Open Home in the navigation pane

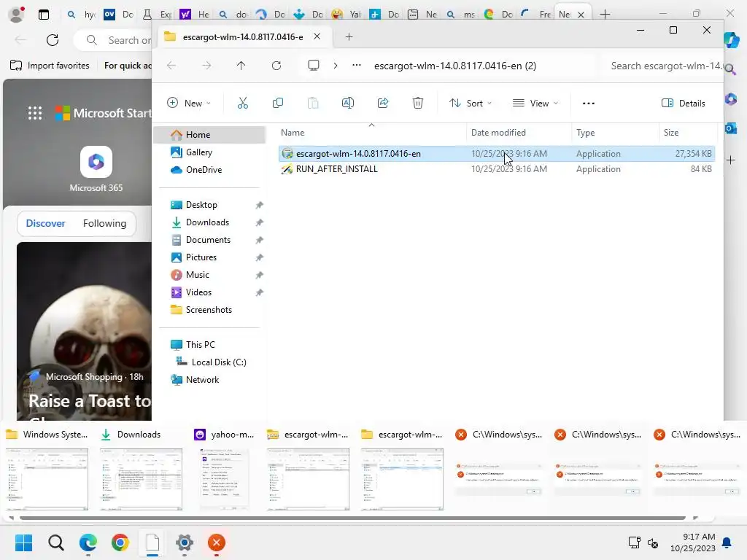[209, 135]
